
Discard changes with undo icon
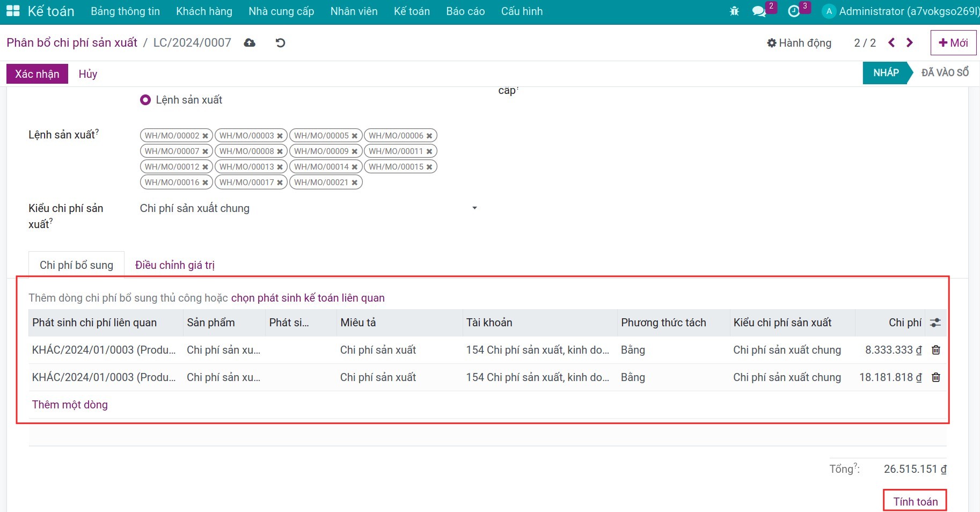[280, 43]
